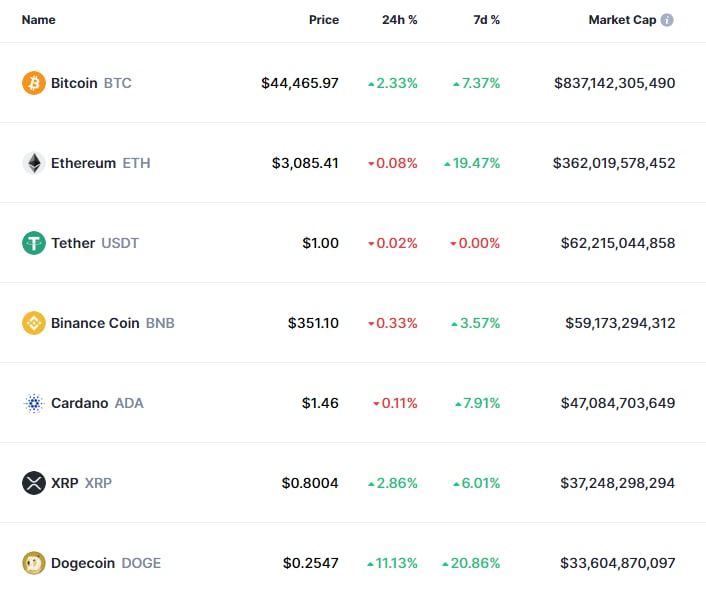Screen dimensions: 706x595
Task: Click Dogecoin 24h change 11.13%
Action: tap(393, 563)
